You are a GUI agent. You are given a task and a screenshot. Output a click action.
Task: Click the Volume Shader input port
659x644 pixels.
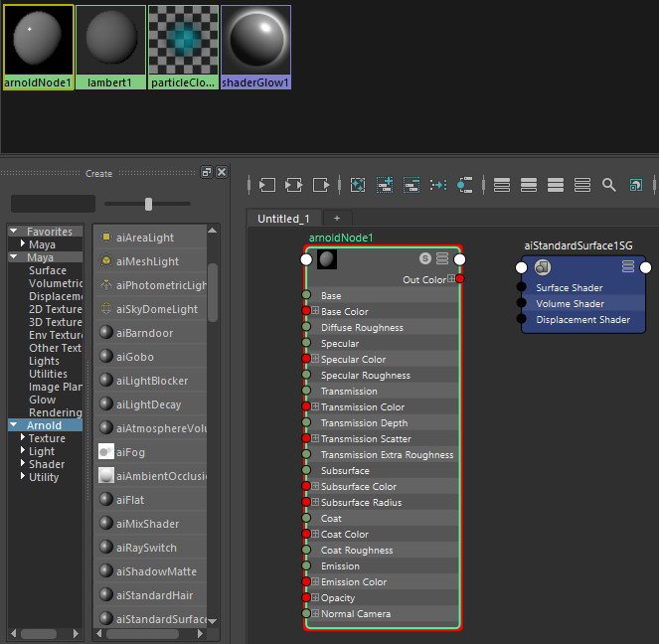pos(521,302)
